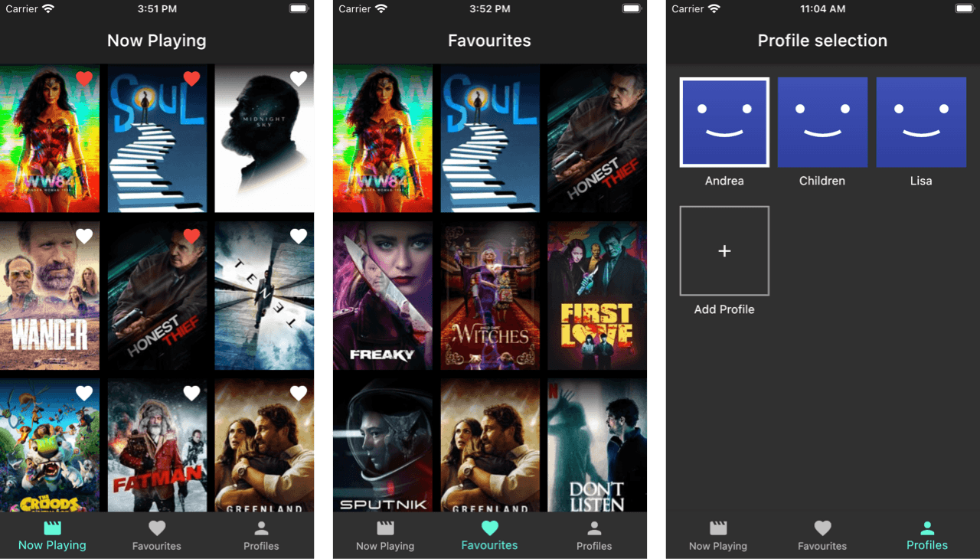Screen dimensions: 980x559
Task: Select the Andrea profile avatar
Action: (724, 122)
